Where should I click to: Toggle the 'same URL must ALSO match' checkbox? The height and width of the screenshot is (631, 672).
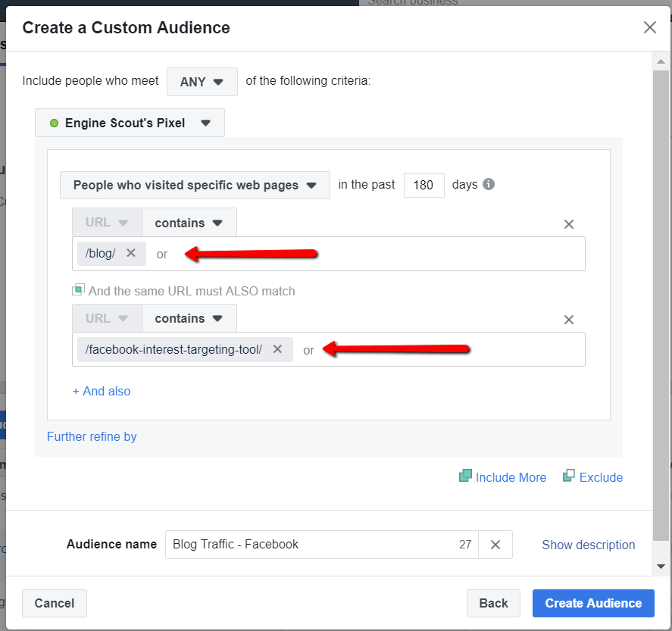78,290
